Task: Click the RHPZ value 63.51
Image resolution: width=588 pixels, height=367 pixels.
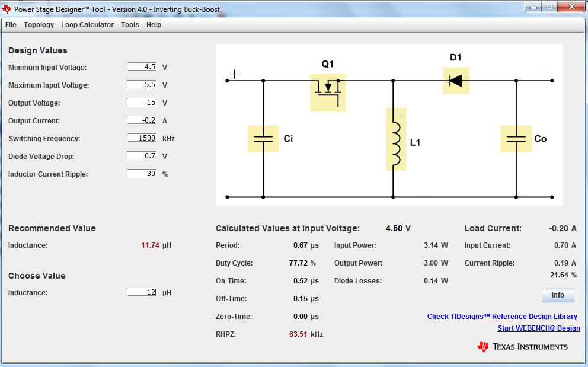Action: [298, 334]
